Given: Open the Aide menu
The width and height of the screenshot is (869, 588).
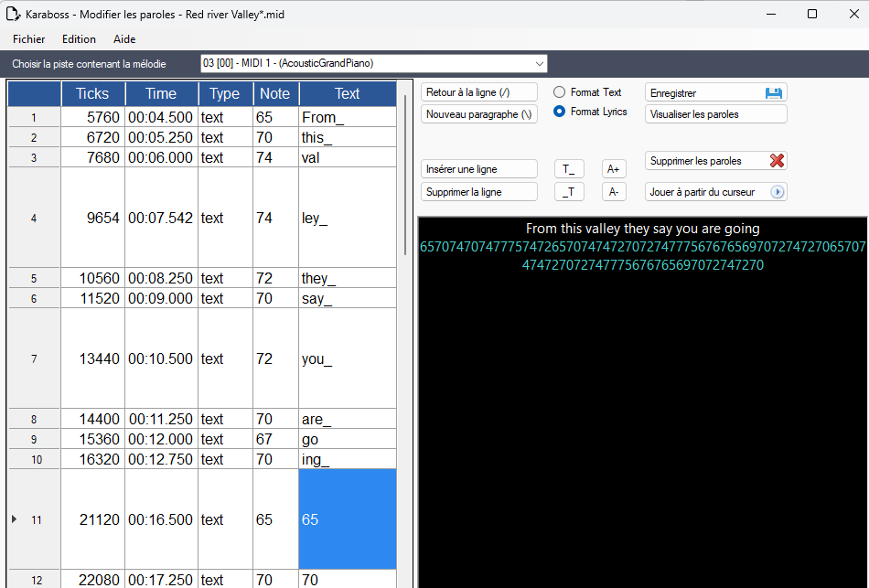Looking at the screenshot, I should point(124,39).
